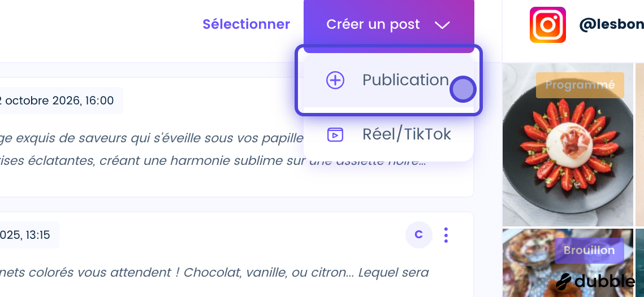The image size is (644, 297).
Task: Click the circular C avatar badge
Action: point(418,235)
